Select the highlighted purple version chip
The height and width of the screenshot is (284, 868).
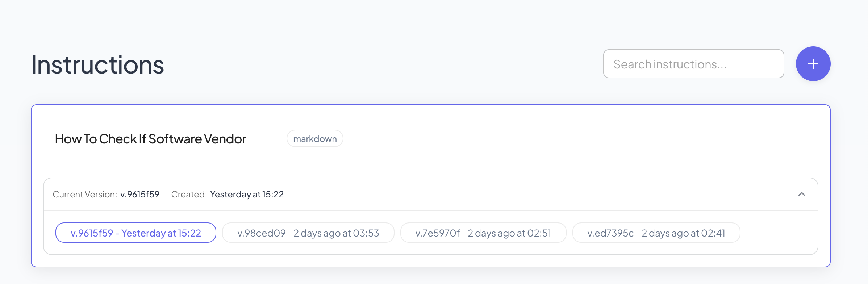(136, 233)
